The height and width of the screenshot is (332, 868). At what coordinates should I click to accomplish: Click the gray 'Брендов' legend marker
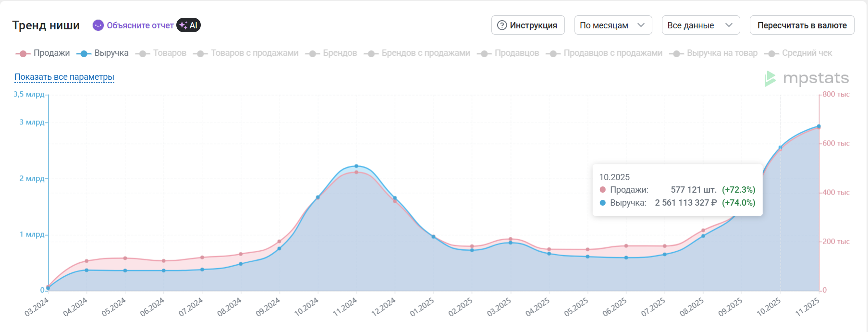pyautogui.click(x=312, y=53)
